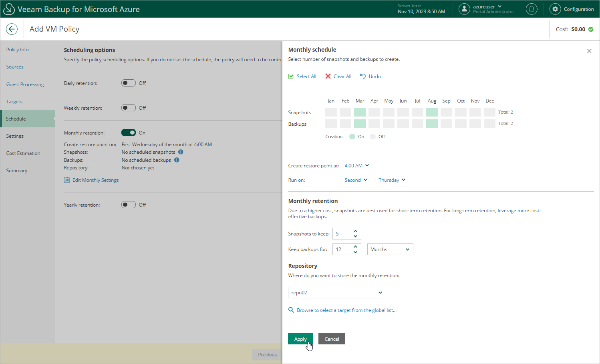
Task: Go to Settings step
Action: pyautogui.click(x=15, y=136)
